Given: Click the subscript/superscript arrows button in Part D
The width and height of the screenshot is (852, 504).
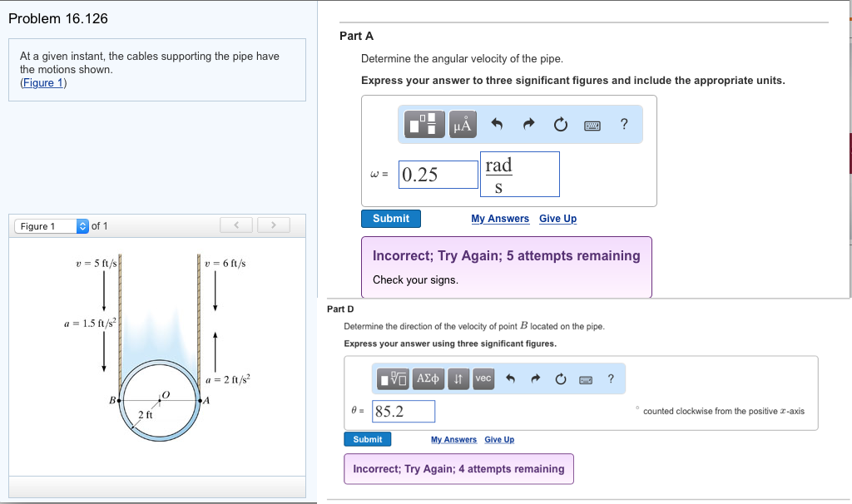Looking at the screenshot, I should [x=458, y=379].
